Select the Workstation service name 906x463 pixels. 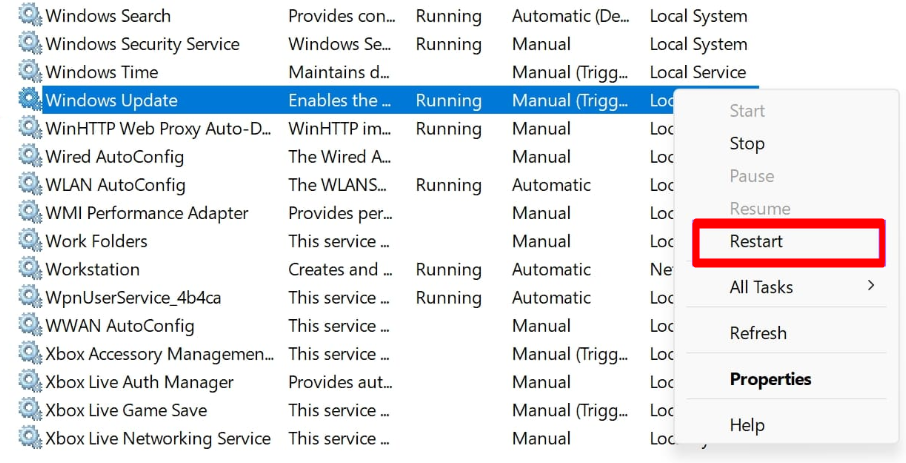92,269
